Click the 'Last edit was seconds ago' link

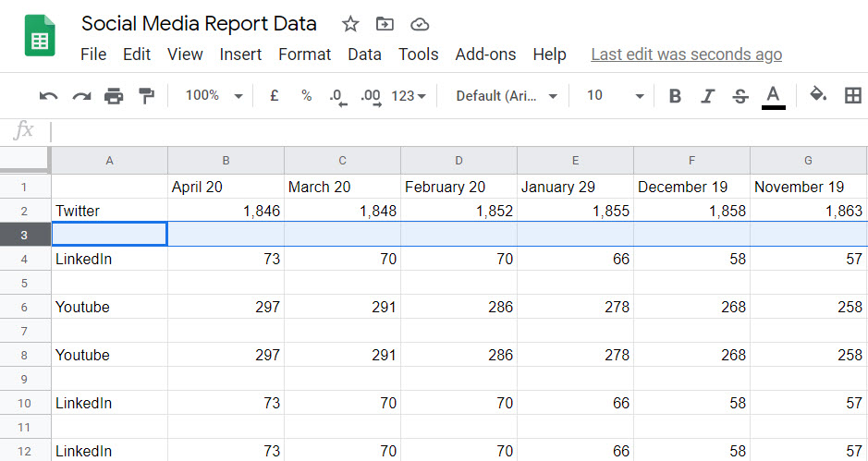click(687, 55)
